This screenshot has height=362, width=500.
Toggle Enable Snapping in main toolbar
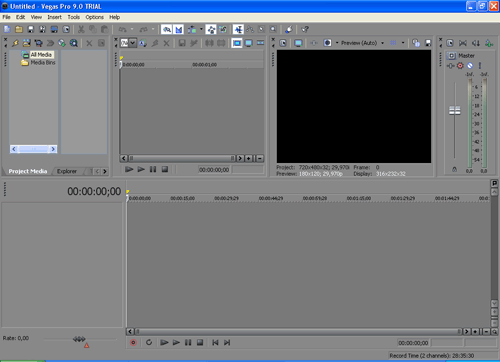(167, 29)
